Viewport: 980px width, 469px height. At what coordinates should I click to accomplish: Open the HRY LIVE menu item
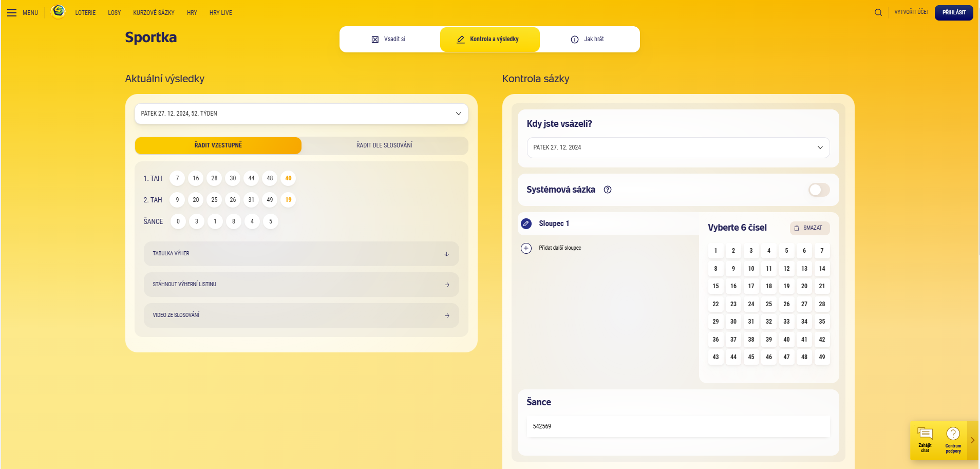click(221, 13)
